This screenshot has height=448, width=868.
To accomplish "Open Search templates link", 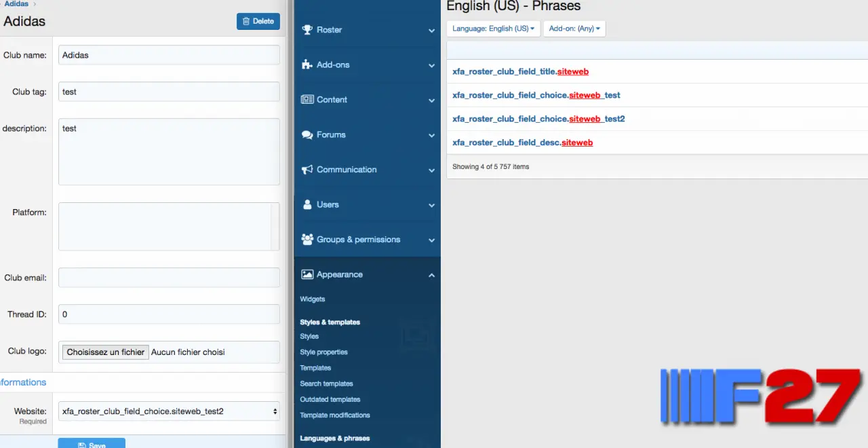I will tap(326, 384).
